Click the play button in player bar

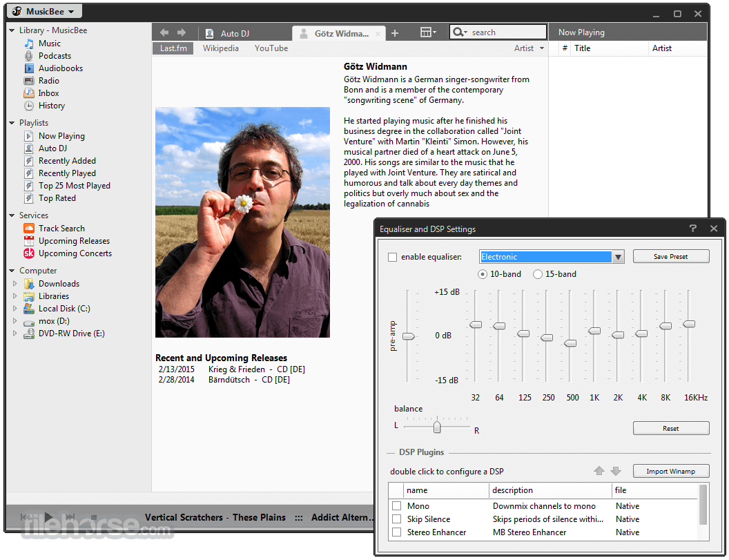pyautogui.click(x=48, y=516)
